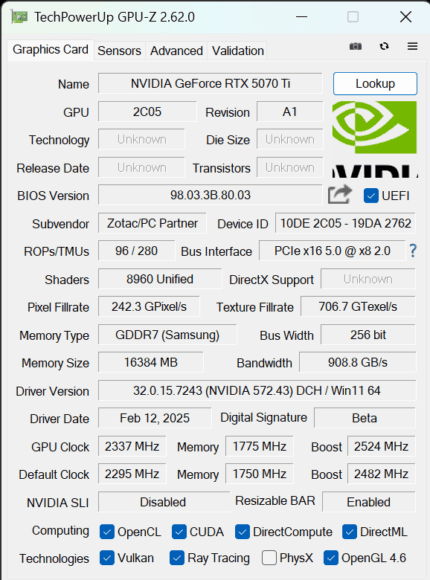Toggle the CUDA checkbox
This screenshot has width=430, height=580.
pos(179,532)
